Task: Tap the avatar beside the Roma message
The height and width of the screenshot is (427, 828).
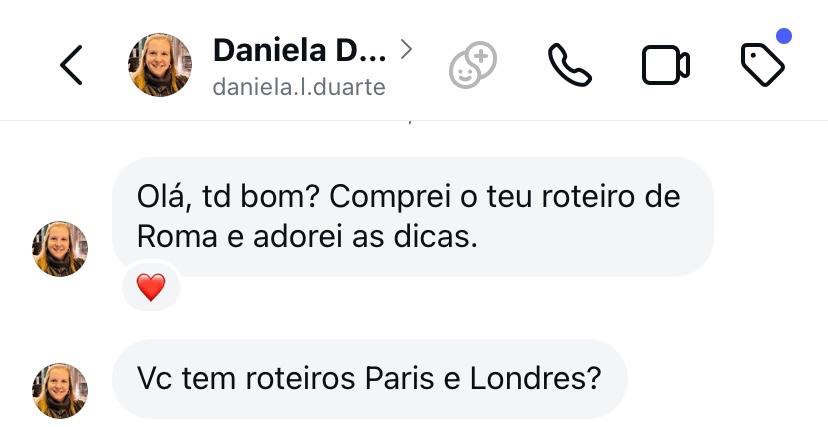Action: 60,249
